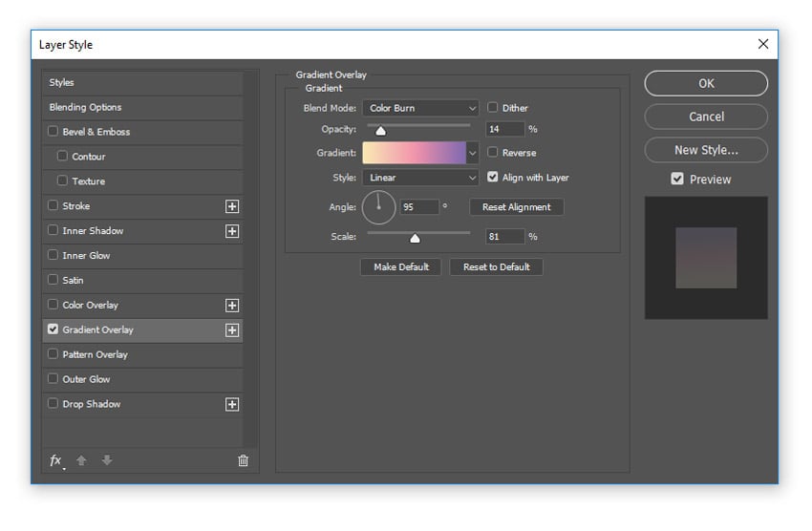Image resolution: width=812 pixels, height=531 pixels.
Task: Click the style preview thumbnail
Action: click(706, 258)
